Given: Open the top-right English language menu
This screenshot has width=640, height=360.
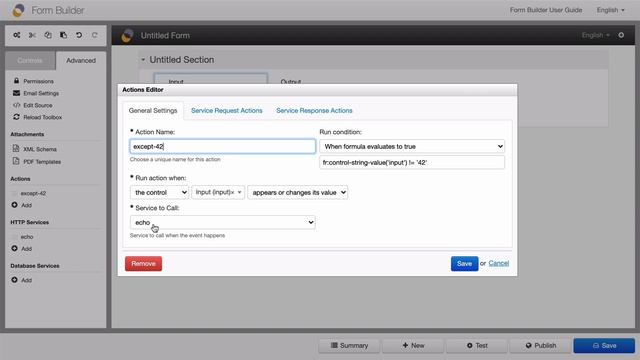Looking at the screenshot, I should point(610,10).
